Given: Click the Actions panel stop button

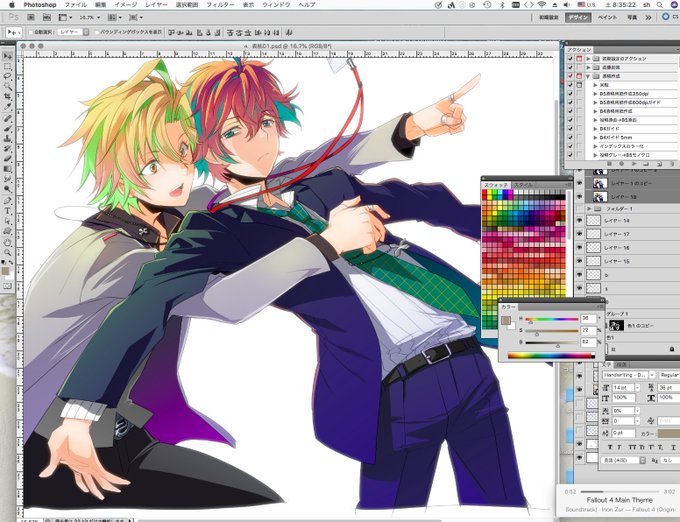Looking at the screenshot, I should click(x=609, y=164).
